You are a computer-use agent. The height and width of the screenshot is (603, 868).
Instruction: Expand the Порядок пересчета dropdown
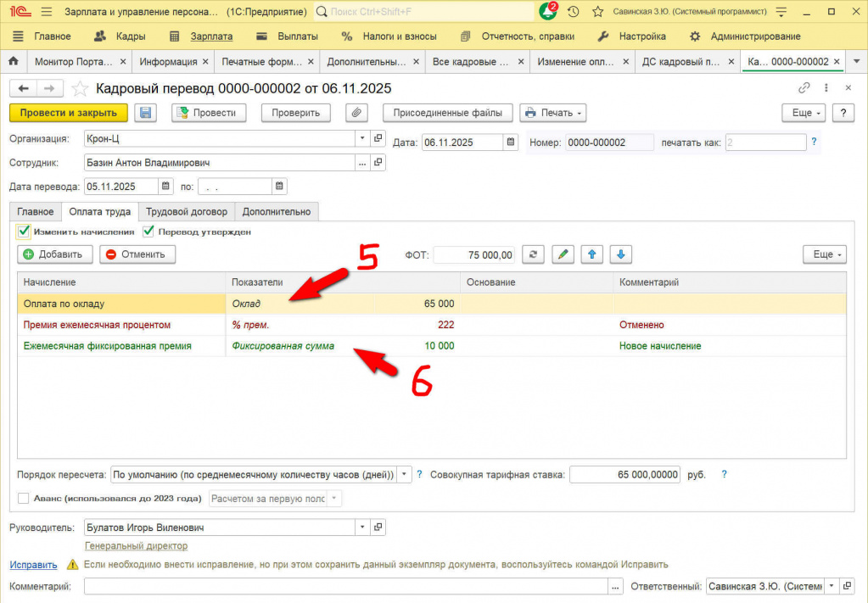(x=405, y=475)
